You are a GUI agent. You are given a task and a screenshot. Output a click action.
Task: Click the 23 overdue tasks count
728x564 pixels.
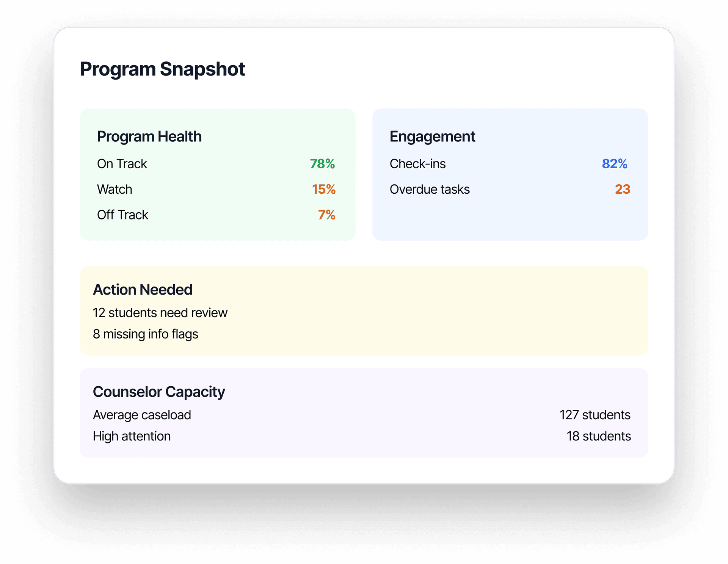pyautogui.click(x=622, y=189)
